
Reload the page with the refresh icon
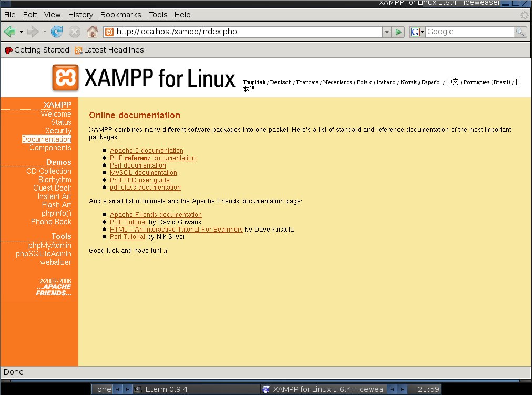click(57, 32)
